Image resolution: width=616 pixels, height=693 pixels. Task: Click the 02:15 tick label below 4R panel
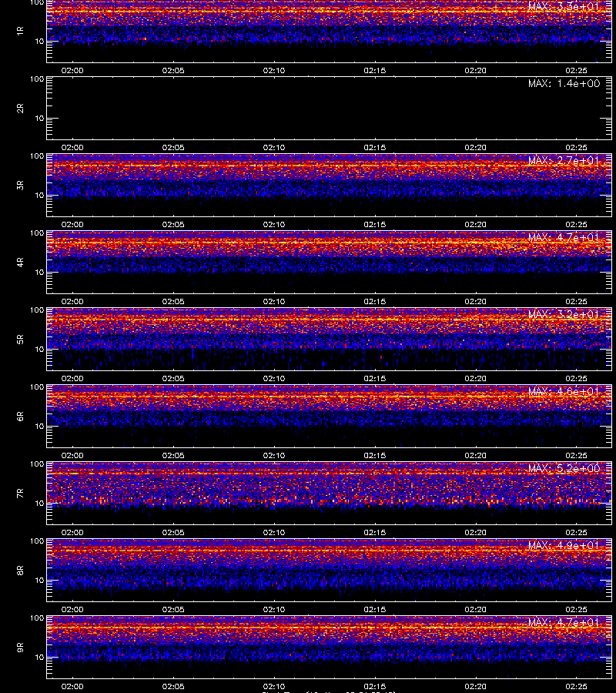tap(375, 301)
